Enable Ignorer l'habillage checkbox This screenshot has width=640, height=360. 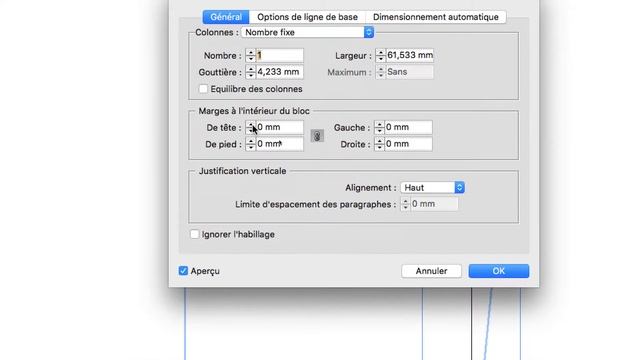pos(195,234)
